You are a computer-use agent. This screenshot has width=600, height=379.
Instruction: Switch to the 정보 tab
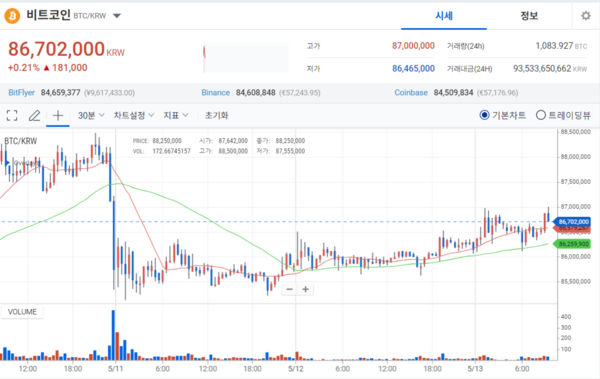point(529,16)
